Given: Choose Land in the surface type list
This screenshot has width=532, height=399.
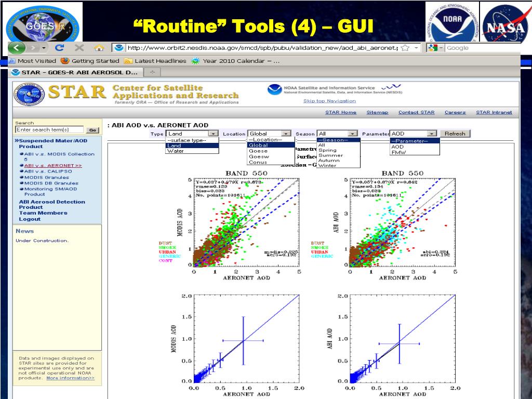Looking at the screenshot, I should click(x=192, y=145).
